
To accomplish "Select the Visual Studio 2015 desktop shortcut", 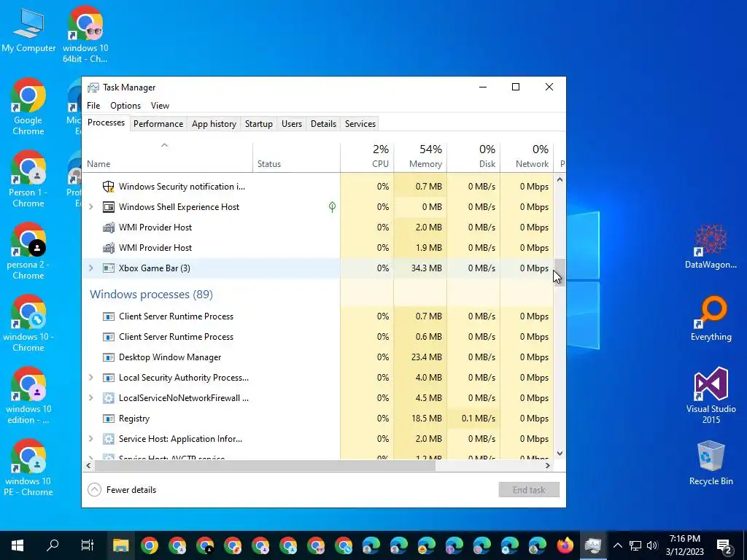I will (x=711, y=396).
